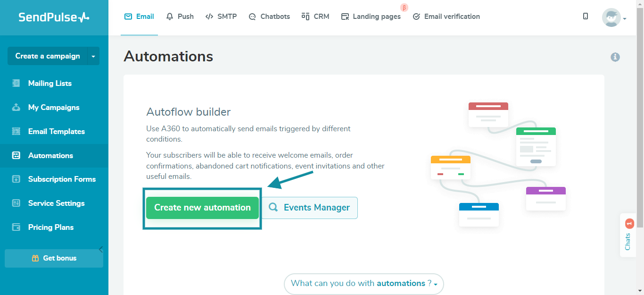Expand the Create a campaign dropdown arrow
Viewport: 644px width, 295px height.
coord(94,56)
